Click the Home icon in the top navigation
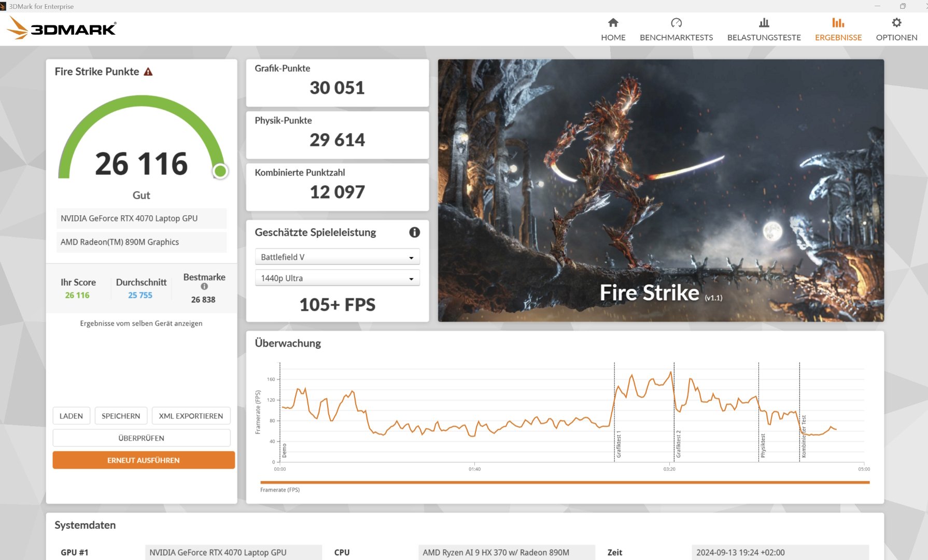 pos(613,23)
